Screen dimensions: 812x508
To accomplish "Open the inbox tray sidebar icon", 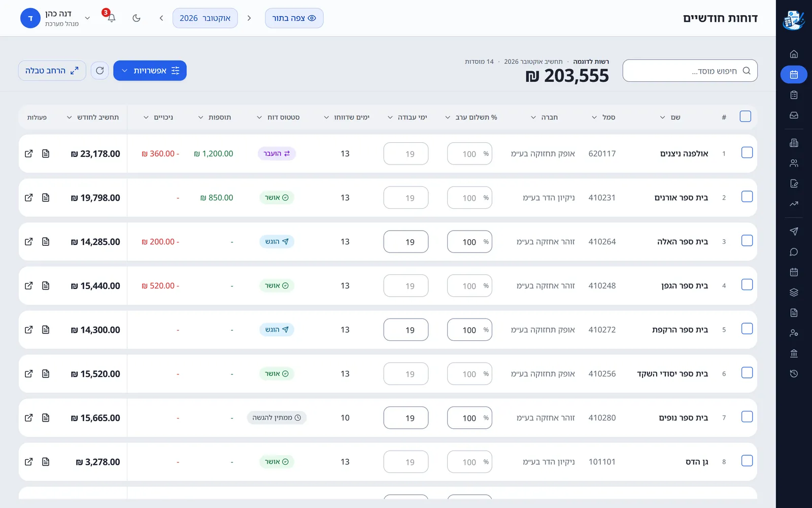I will pyautogui.click(x=794, y=115).
